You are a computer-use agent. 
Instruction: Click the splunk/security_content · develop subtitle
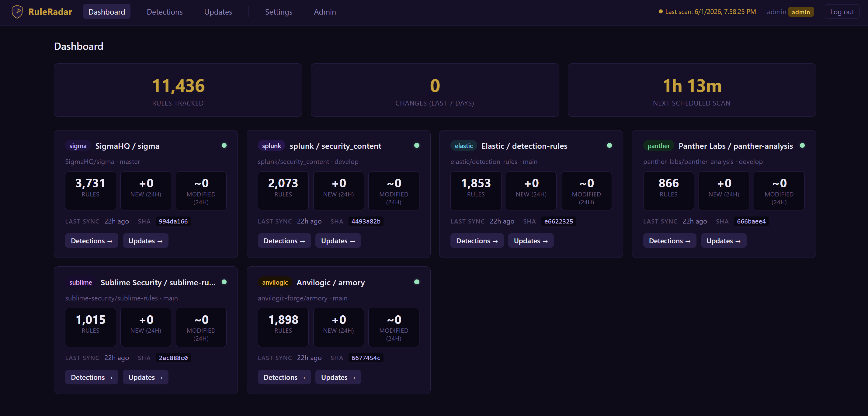tap(308, 162)
